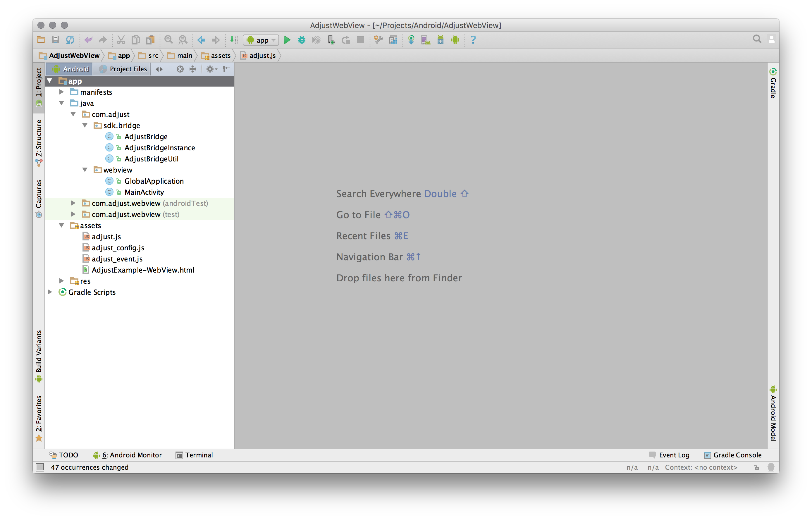Viewport: 812px width, 520px height.
Task: Click the SDK Manager icon
Action: tap(440, 40)
